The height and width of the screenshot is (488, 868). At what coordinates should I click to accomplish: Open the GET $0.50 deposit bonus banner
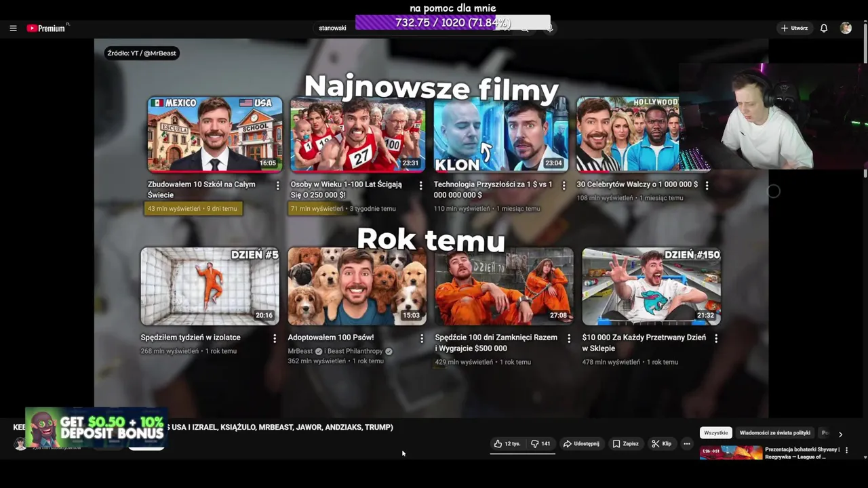point(96,428)
